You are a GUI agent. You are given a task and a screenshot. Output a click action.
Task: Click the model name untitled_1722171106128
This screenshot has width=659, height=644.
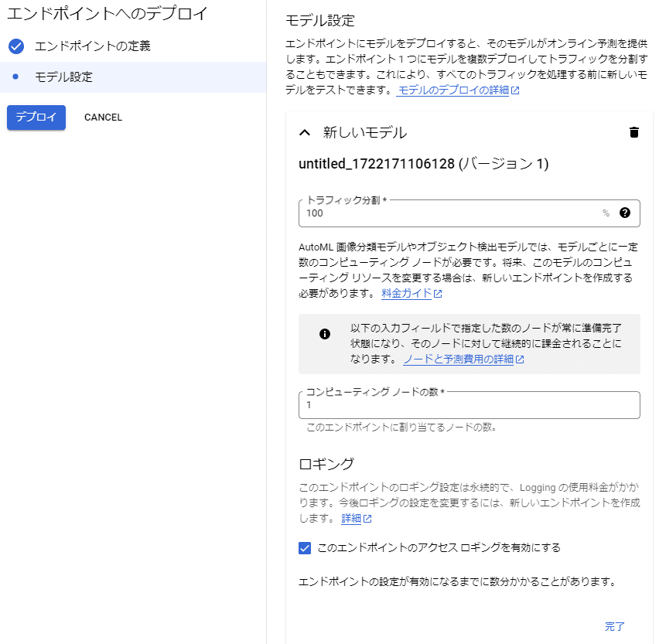[377, 164]
